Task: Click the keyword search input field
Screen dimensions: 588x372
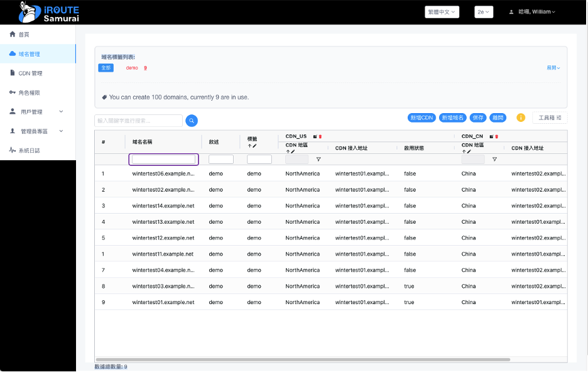Action: pos(138,121)
